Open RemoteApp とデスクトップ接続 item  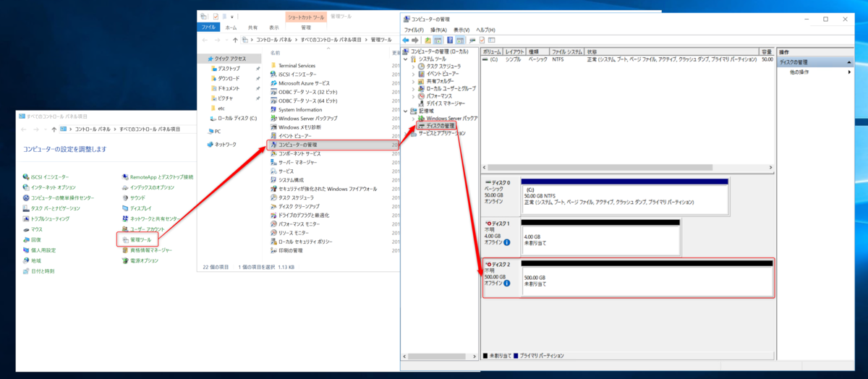[158, 176]
